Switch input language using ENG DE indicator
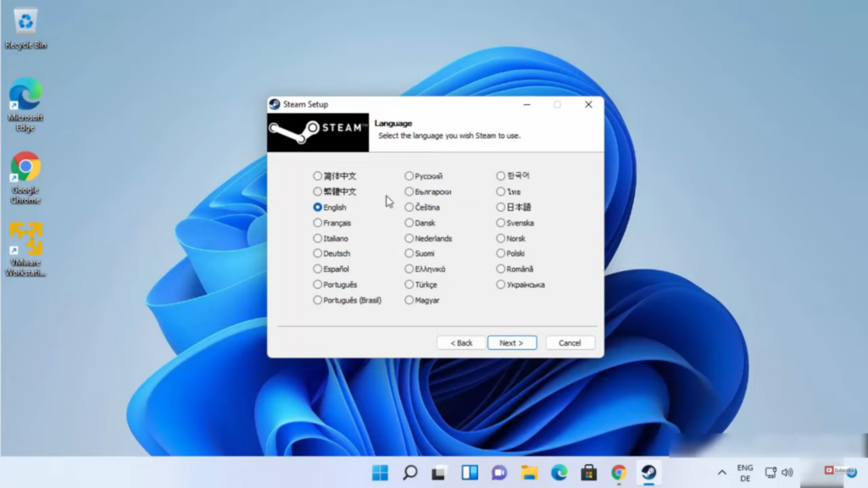This screenshot has width=868, height=488. click(744, 473)
